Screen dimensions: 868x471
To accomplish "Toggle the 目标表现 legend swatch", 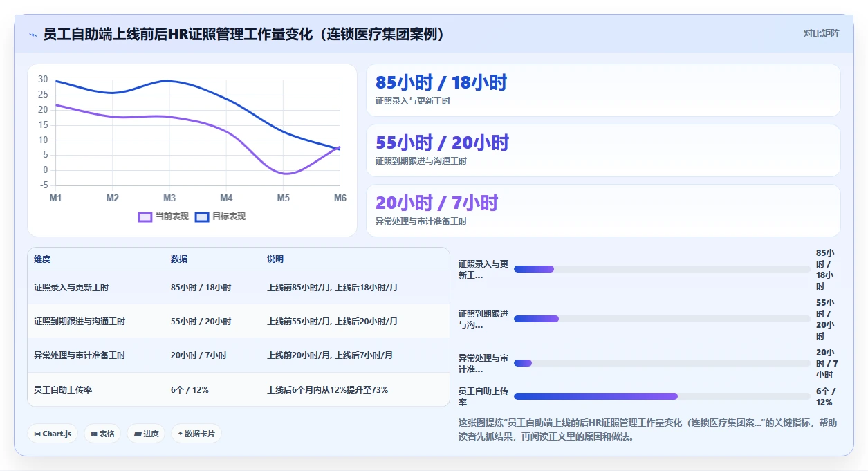I will click(x=202, y=216).
